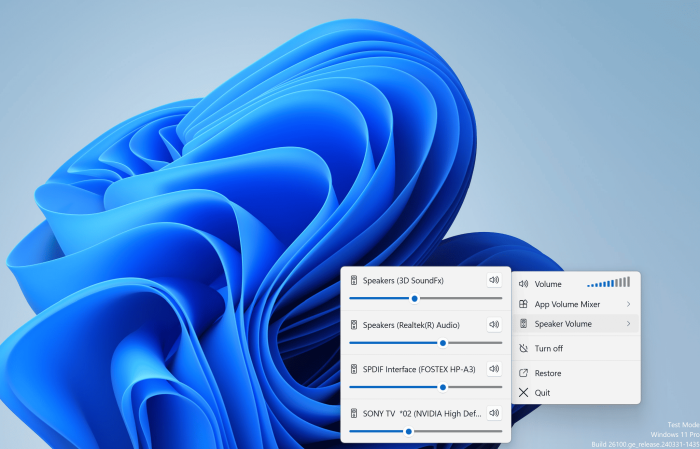700x449 pixels.
Task: Click the speaker icon next to Volume
Action: point(523,284)
